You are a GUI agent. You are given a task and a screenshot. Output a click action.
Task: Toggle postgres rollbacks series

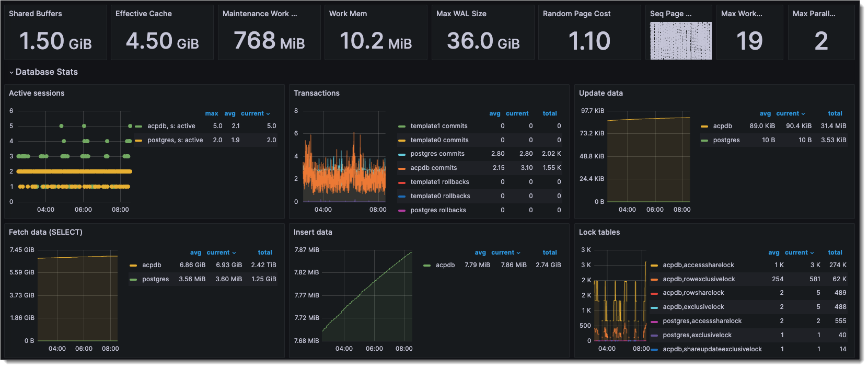point(438,210)
